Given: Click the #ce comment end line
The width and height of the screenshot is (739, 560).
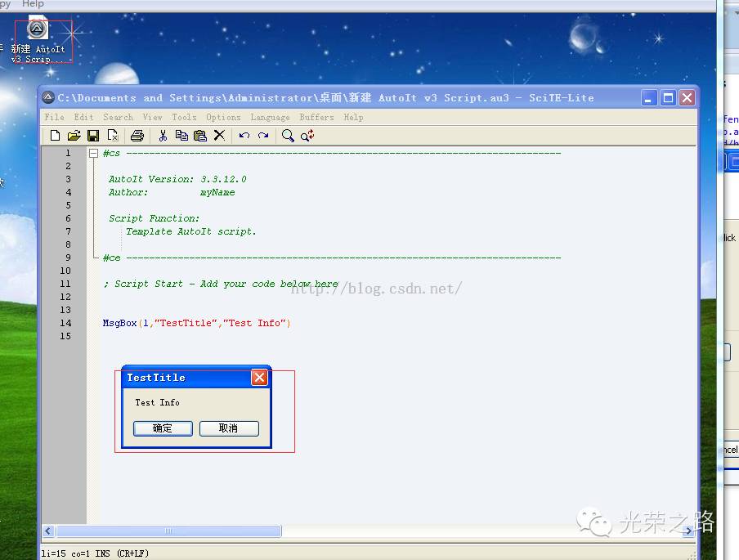Looking at the screenshot, I should pyautogui.click(x=332, y=258).
